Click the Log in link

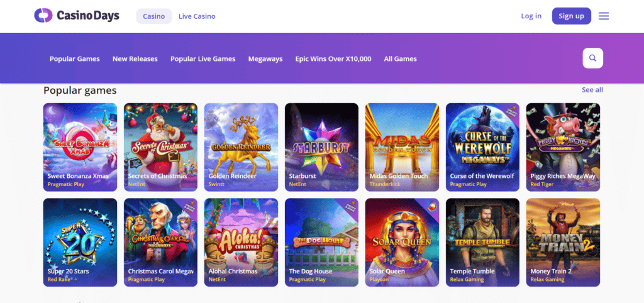point(531,16)
